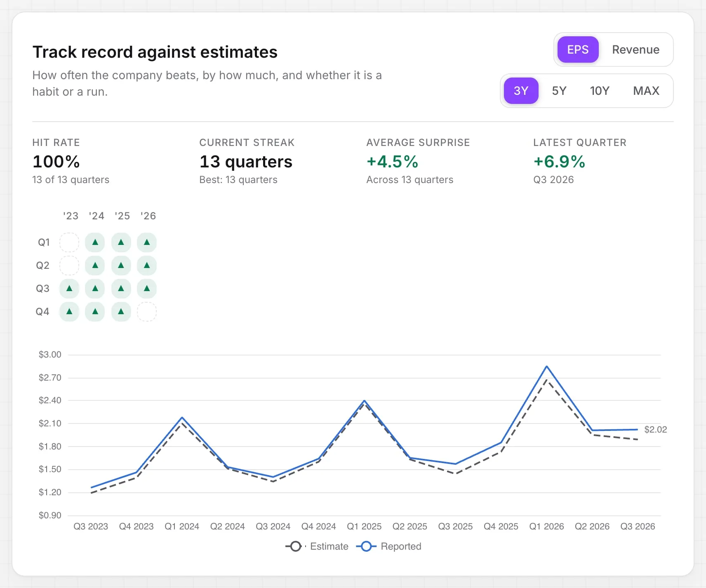Image resolution: width=706 pixels, height=588 pixels.
Task: Click the Q3 2023 x-axis label
Action: (91, 526)
